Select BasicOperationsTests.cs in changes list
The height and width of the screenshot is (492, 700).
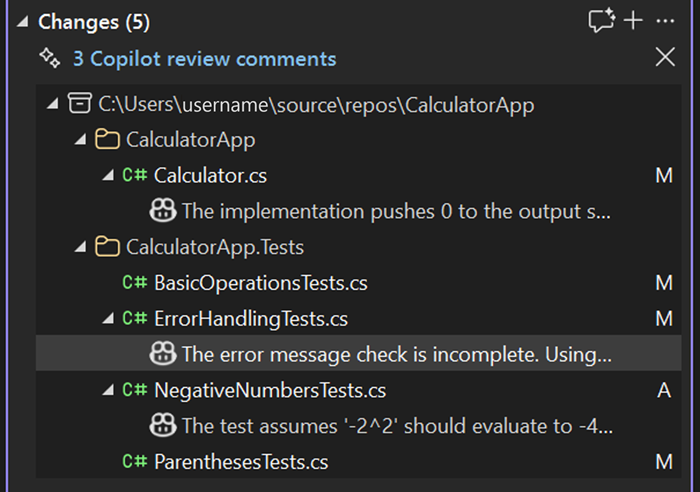pos(260,283)
